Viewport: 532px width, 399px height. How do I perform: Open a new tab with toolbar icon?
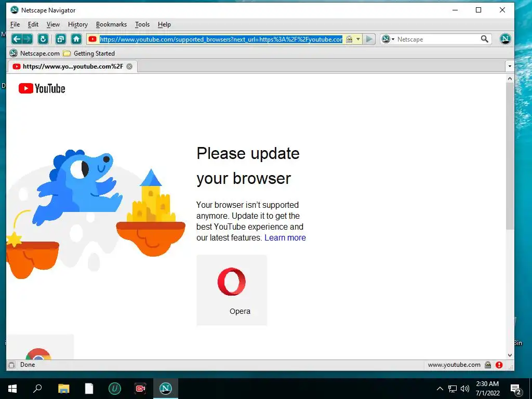(61, 39)
